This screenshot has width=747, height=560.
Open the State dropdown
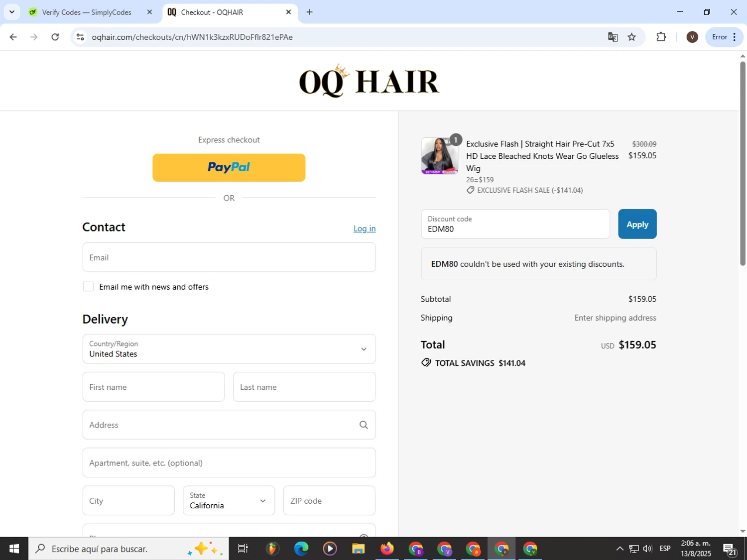(x=229, y=501)
